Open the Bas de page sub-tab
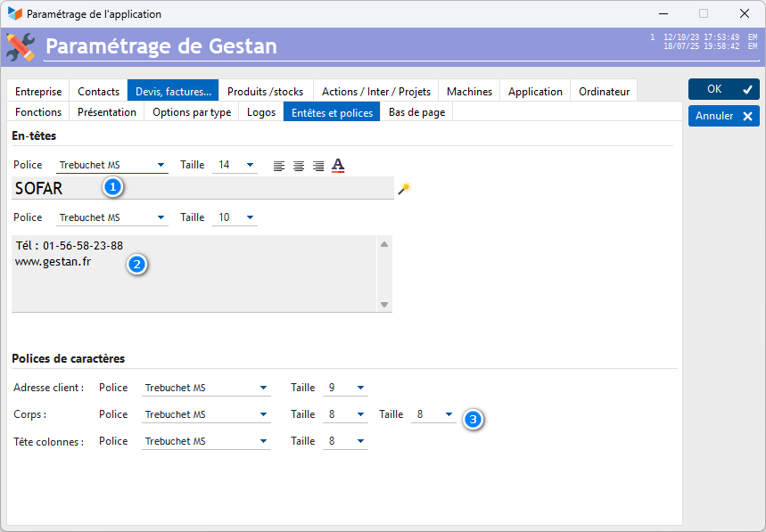The height and width of the screenshot is (532, 766). click(417, 112)
